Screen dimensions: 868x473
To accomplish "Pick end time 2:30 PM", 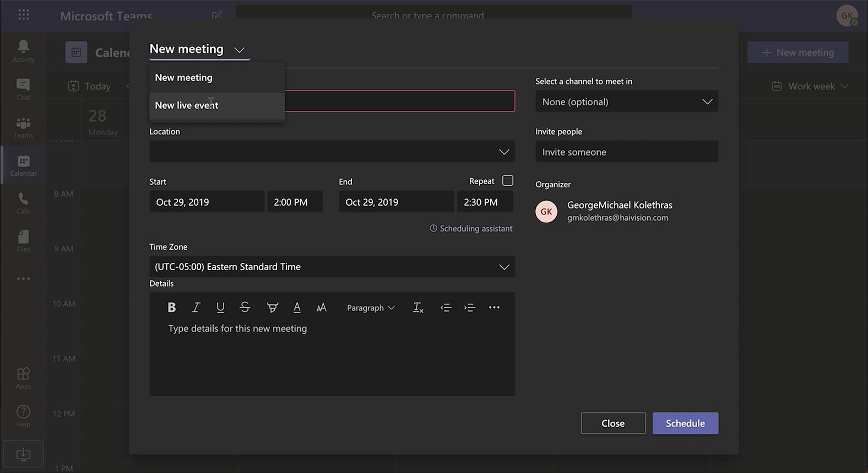I will point(485,202).
